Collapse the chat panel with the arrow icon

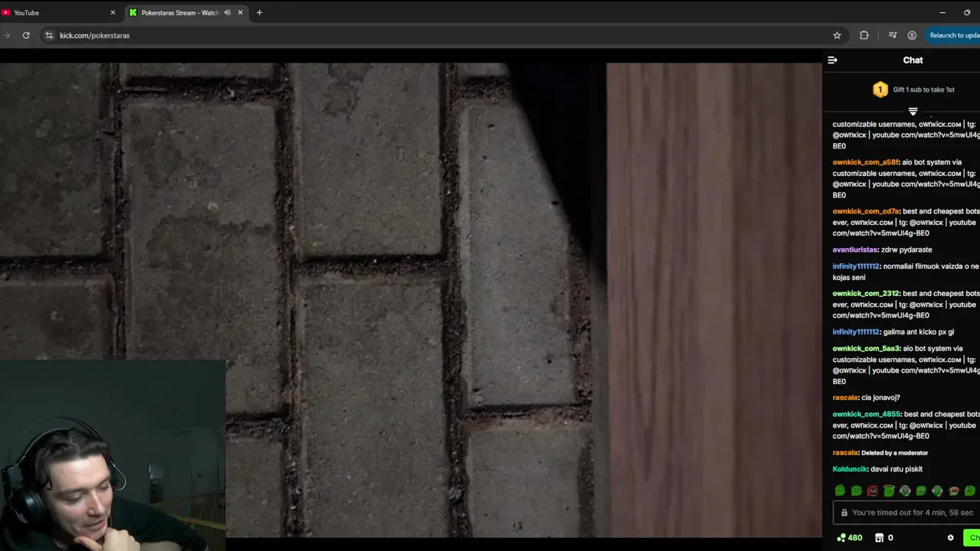point(832,60)
